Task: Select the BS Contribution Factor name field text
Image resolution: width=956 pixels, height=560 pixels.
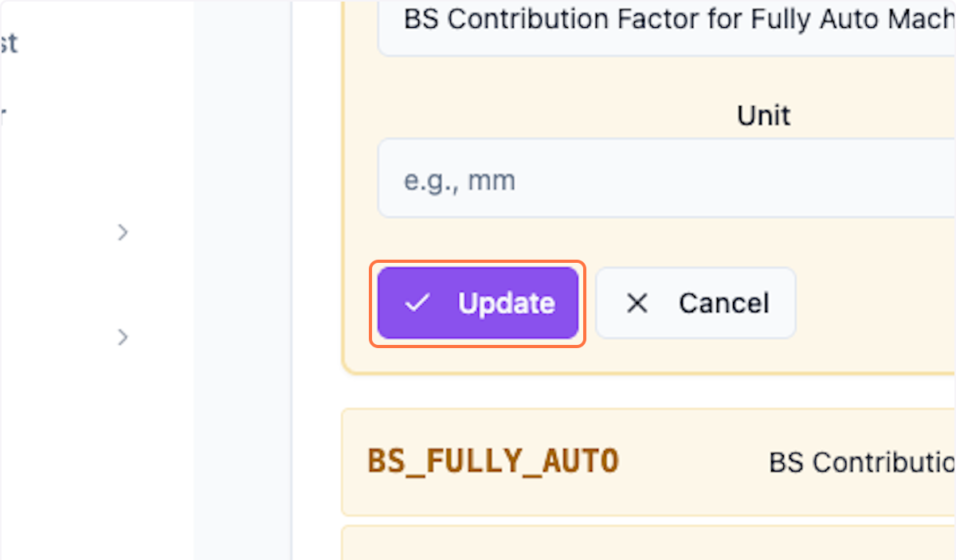Action: tap(637, 19)
